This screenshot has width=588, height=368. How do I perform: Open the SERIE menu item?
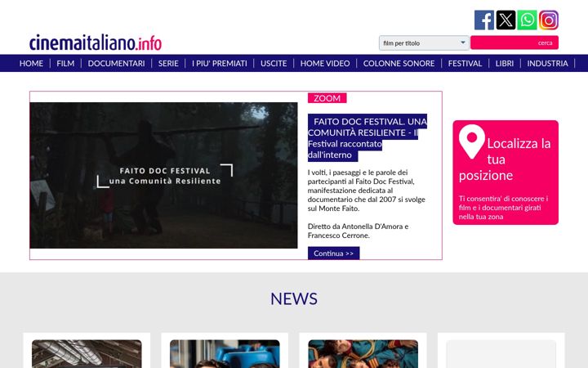(168, 64)
